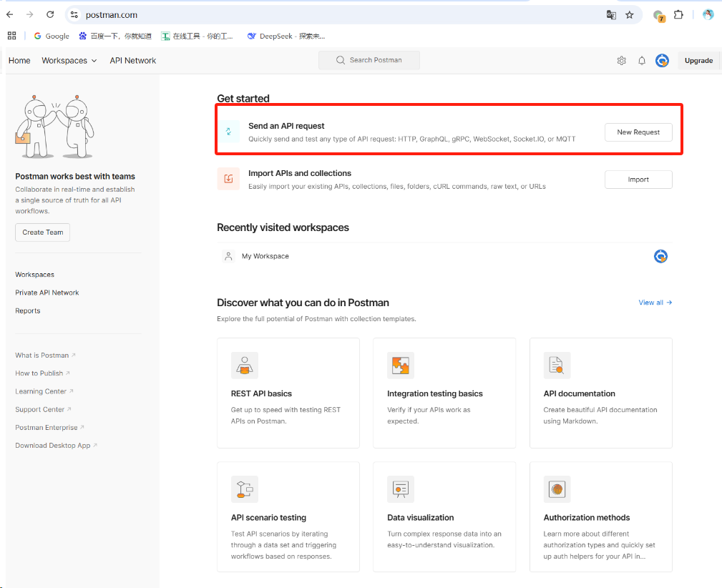Open the Data visualization card
This screenshot has height=588, width=722.
point(444,516)
